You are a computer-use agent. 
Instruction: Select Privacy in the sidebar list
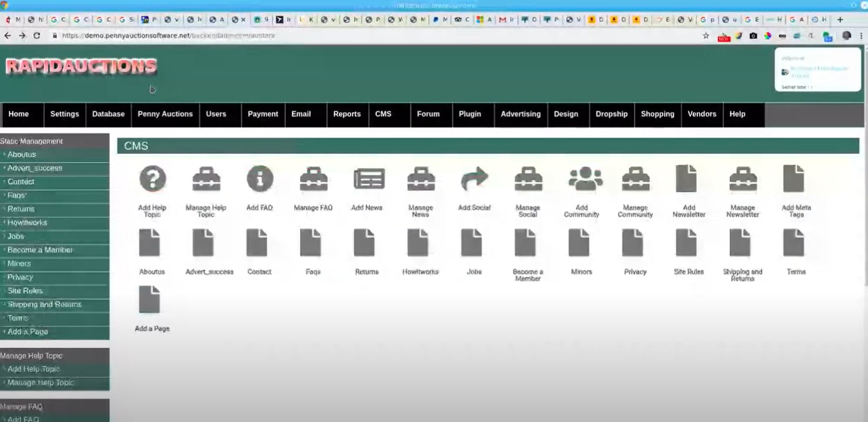(20, 277)
